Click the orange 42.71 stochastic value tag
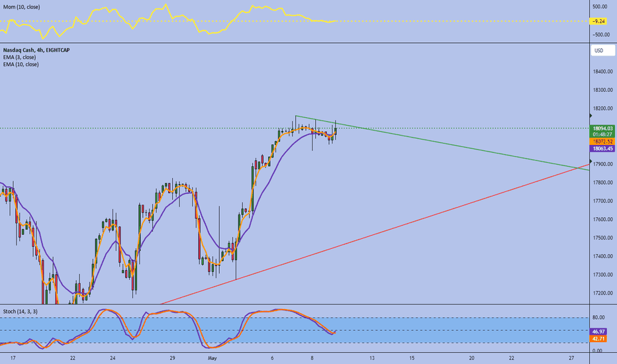The image size is (617, 364). pos(598,338)
